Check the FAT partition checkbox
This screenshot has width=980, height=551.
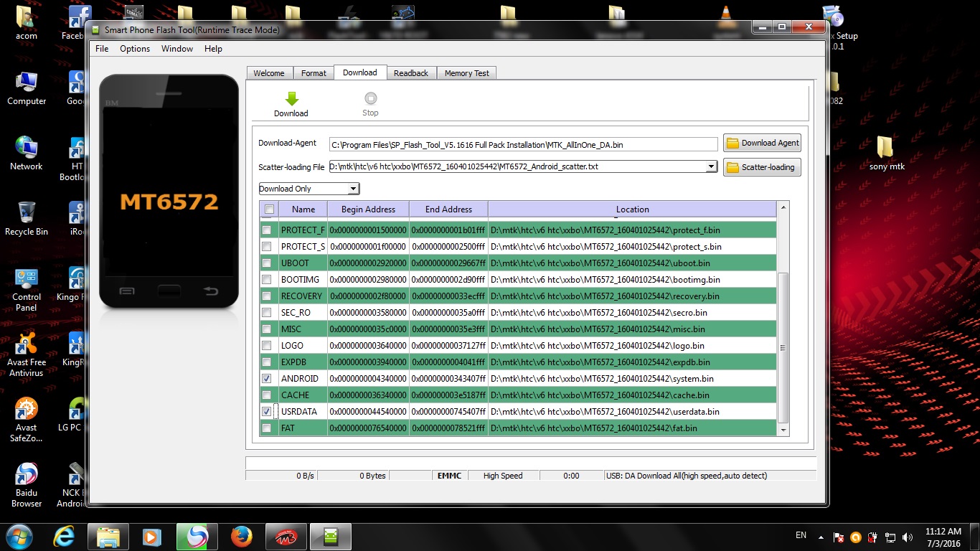click(x=267, y=428)
